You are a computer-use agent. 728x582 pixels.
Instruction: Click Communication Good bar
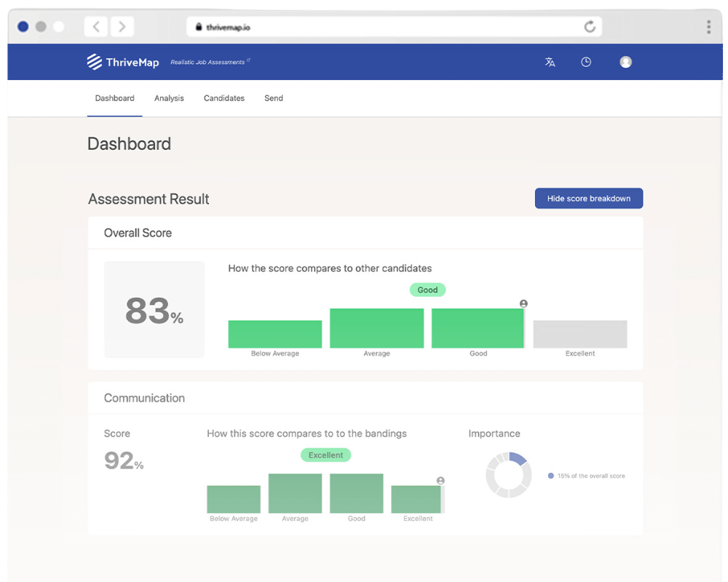(357, 493)
